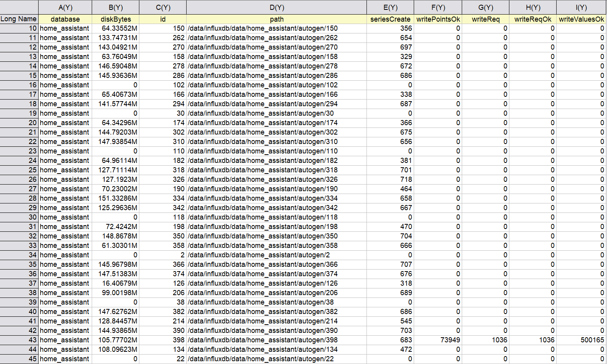The height and width of the screenshot is (364, 607).
Task: Click writeValuesOk cell 500165
Action: click(581, 340)
